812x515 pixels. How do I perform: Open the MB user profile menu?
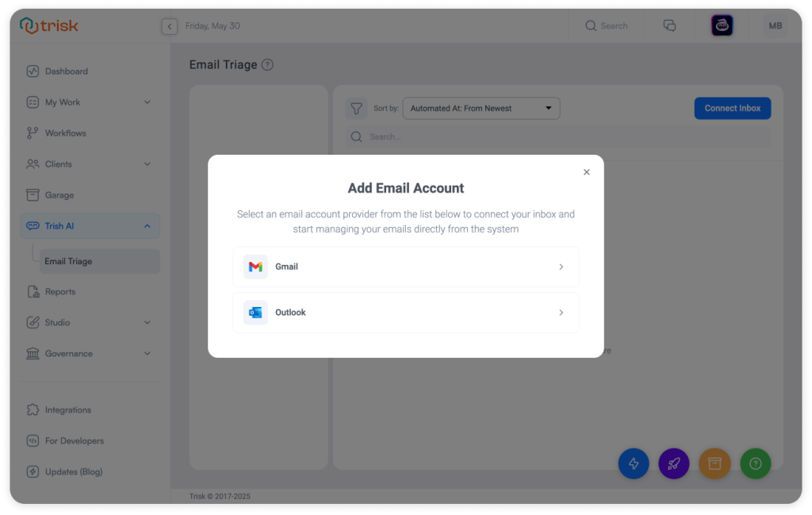coord(776,26)
